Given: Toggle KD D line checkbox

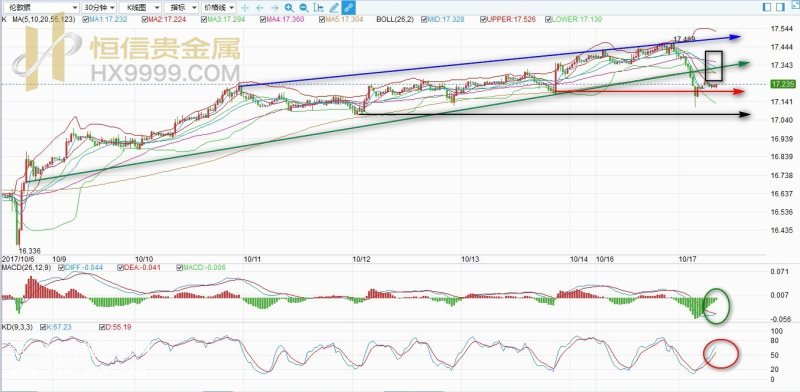Looking at the screenshot, I should [x=103, y=327].
